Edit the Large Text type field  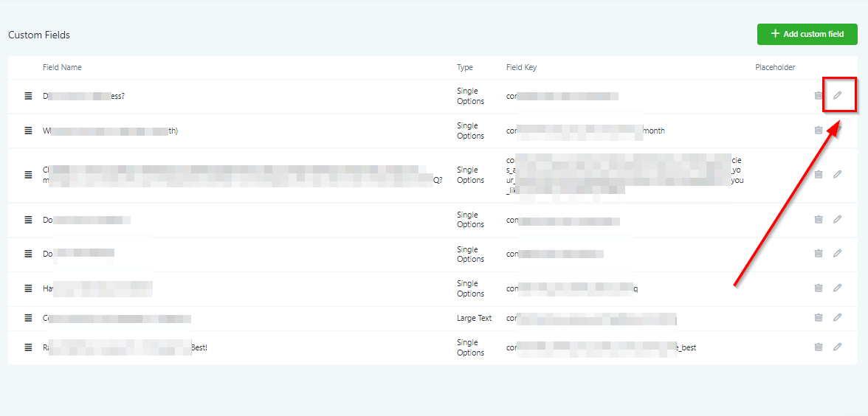click(837, 317)
